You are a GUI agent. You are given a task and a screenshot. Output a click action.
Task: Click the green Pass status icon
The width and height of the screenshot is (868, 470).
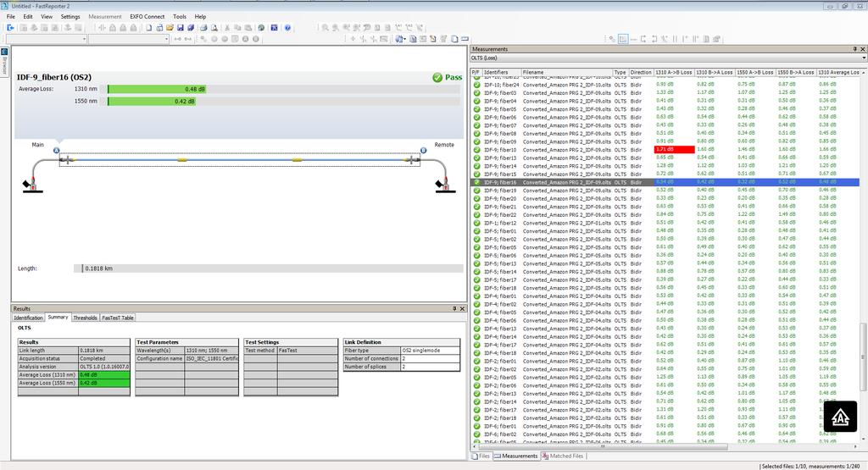437,77
